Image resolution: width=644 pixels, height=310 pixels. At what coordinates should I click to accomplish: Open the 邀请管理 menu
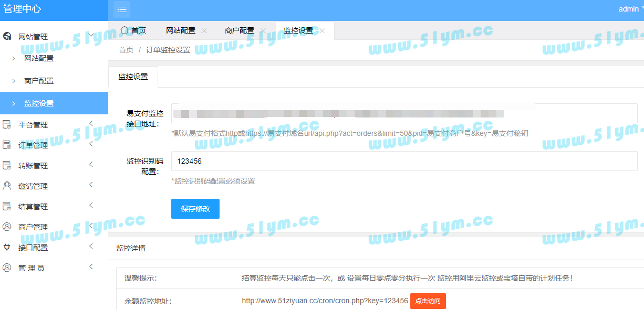click(54, 186)
